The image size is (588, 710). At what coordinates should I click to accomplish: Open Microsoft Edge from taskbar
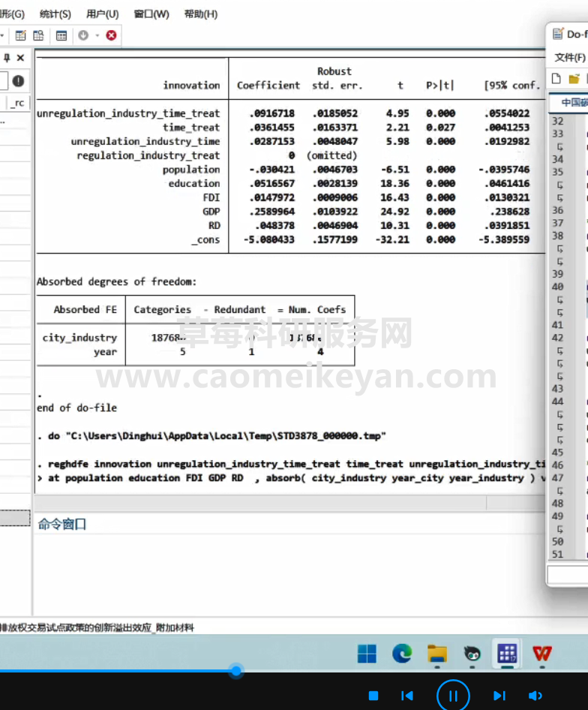coord(402,654)
